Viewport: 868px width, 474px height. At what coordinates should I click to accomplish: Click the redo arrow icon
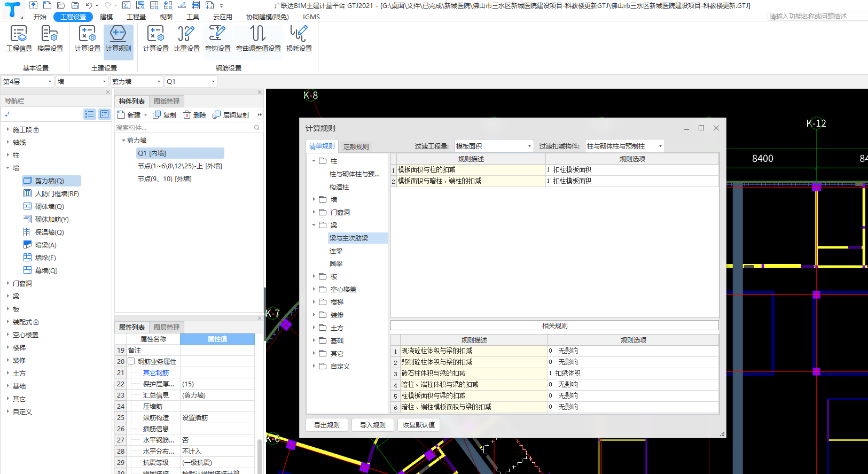coord(108,5)
